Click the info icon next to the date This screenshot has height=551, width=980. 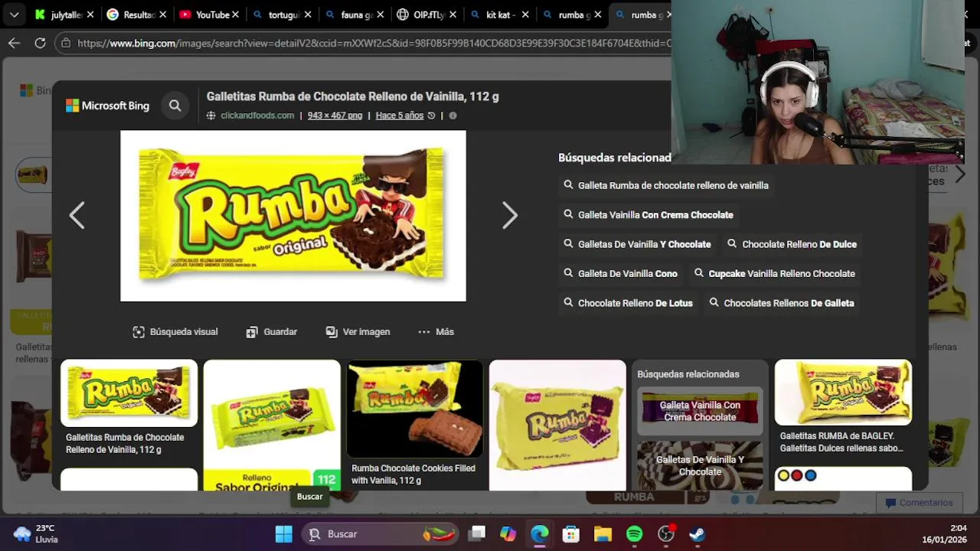[x=452, y=116]
